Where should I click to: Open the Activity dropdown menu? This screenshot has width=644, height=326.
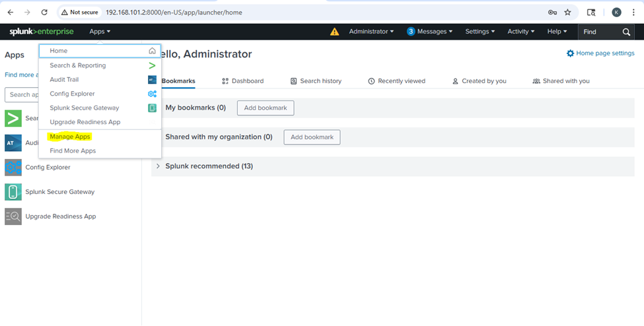point(520,32)
